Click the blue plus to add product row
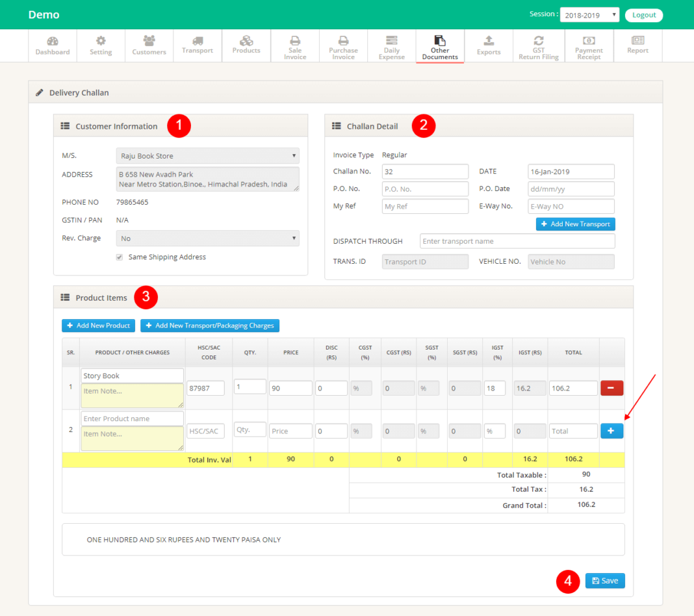This screenshot has height=616, width=694. tap(611, 430)
